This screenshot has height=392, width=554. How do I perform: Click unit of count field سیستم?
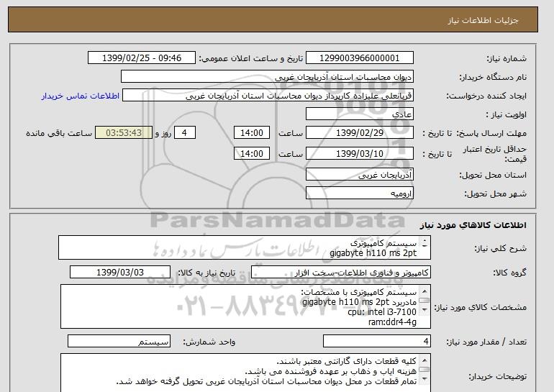(119, 342)
